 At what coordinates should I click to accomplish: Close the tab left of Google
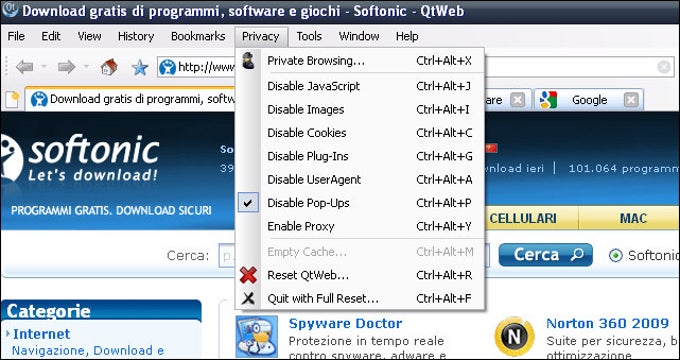pos(517,101)
